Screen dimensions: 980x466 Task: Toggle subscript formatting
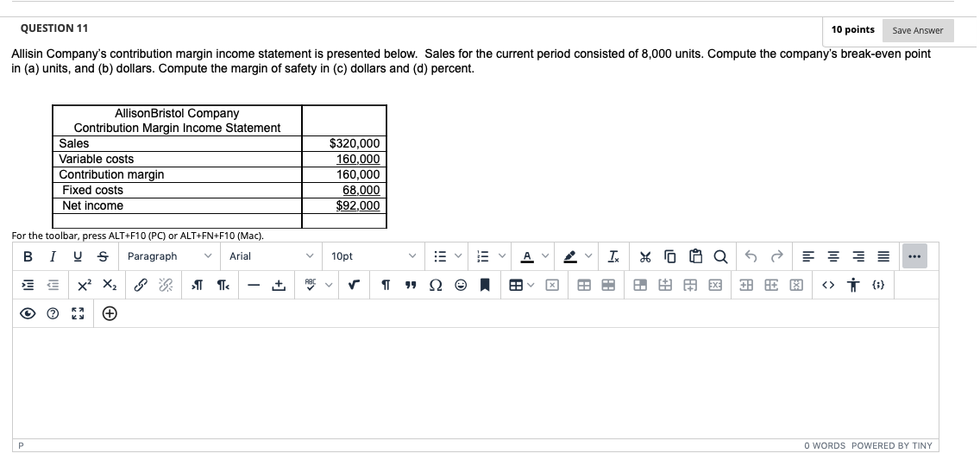click(x=109, y=286)
